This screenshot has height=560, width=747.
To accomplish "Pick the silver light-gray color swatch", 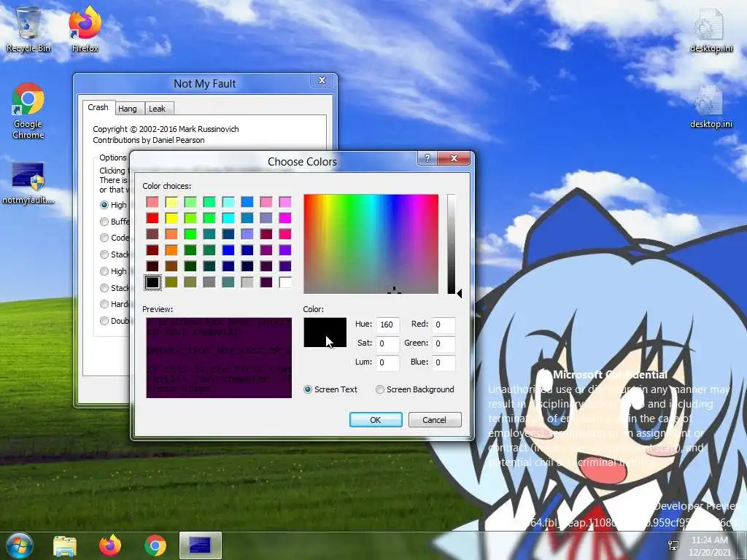I will coord(247,282).
